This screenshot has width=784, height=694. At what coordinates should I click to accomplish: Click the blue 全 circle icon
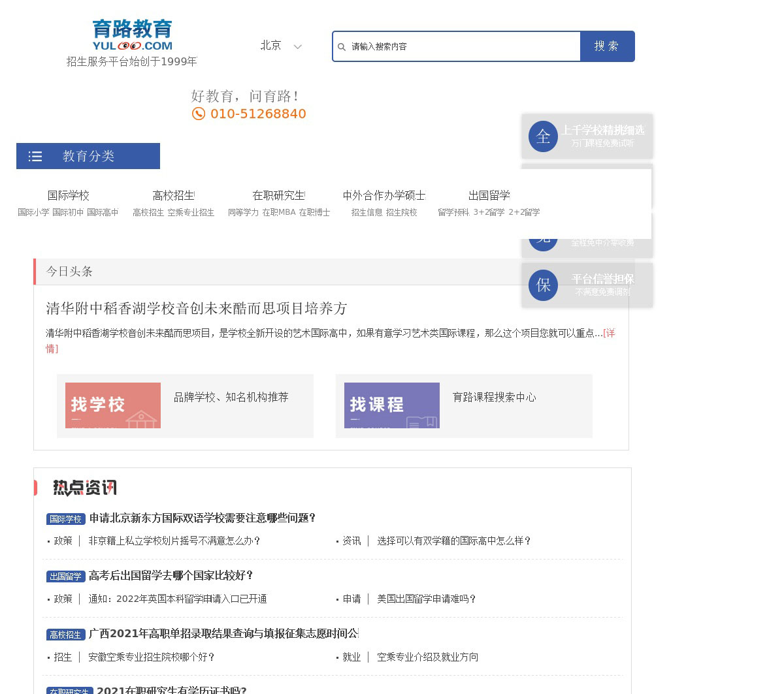click(543, 136)
